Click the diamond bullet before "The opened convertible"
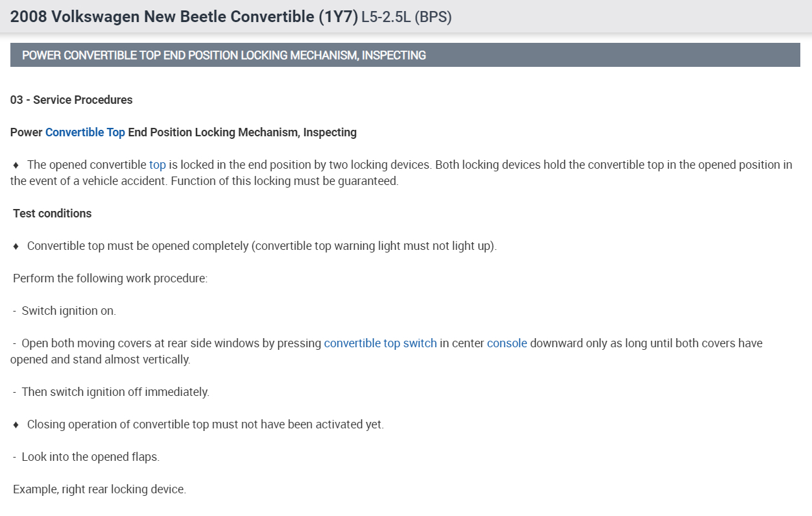Screen dimensions: 812x516 coord(16,165)
